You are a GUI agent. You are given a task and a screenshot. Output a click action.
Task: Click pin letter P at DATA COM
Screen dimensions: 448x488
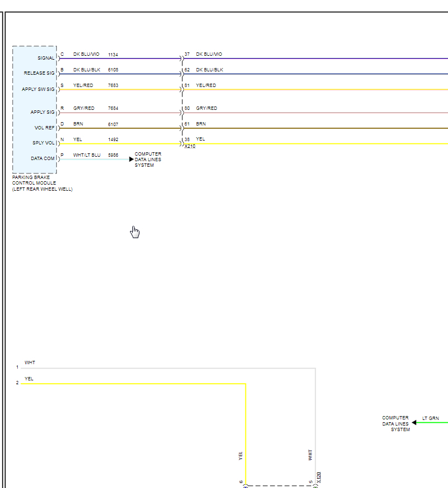click(x=62, y=155)
